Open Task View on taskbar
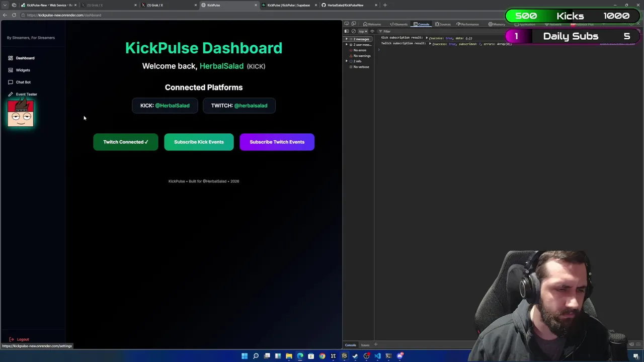 [267, 356]
